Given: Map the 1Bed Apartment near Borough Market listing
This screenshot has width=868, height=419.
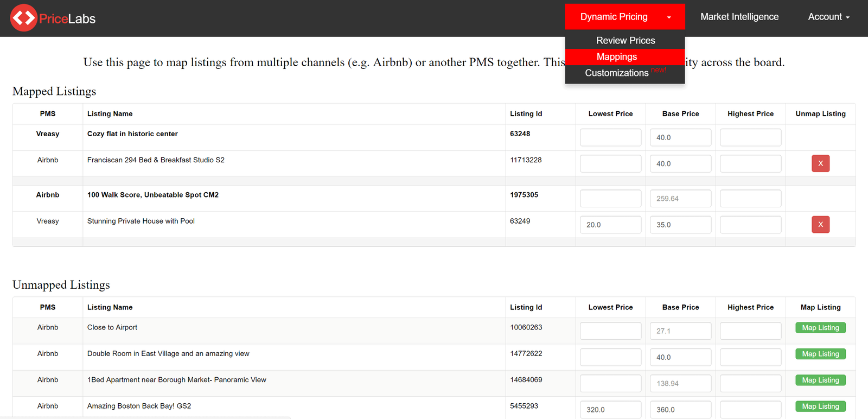Looking at the screenshot, I should (820, 380).
